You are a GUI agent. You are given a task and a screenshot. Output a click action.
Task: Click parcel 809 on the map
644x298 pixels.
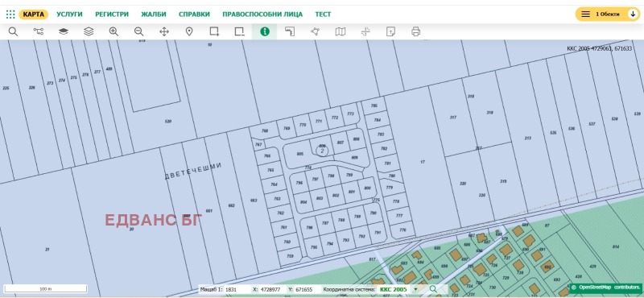[x=355, y=157]
